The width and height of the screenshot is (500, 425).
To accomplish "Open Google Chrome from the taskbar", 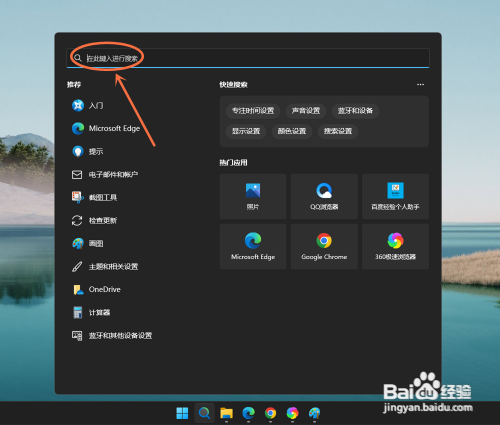I will pos(270,413).
